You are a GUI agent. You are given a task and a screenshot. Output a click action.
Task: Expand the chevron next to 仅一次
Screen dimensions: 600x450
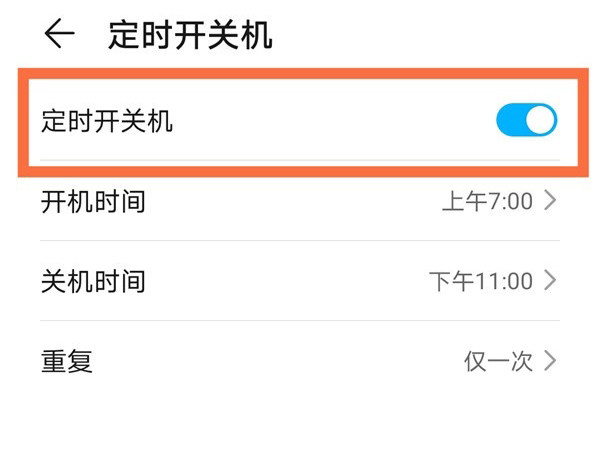[x=549, y=361]
